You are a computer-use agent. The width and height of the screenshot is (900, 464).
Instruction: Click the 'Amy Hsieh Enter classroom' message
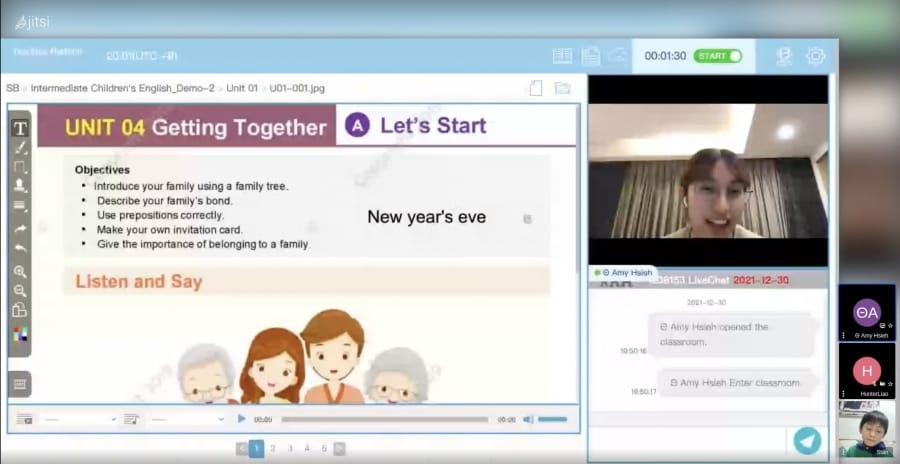[x=735, y=382]
